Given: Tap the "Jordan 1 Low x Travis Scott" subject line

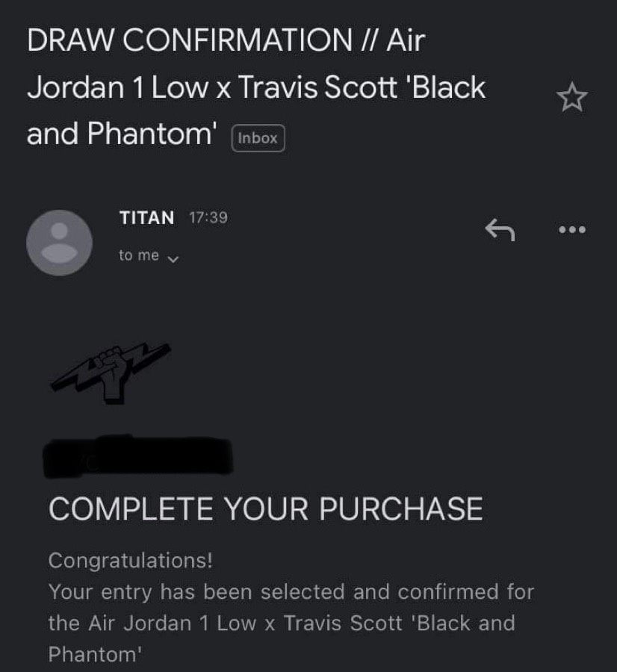Looking at the screenshot, I should tap(256, 88).
